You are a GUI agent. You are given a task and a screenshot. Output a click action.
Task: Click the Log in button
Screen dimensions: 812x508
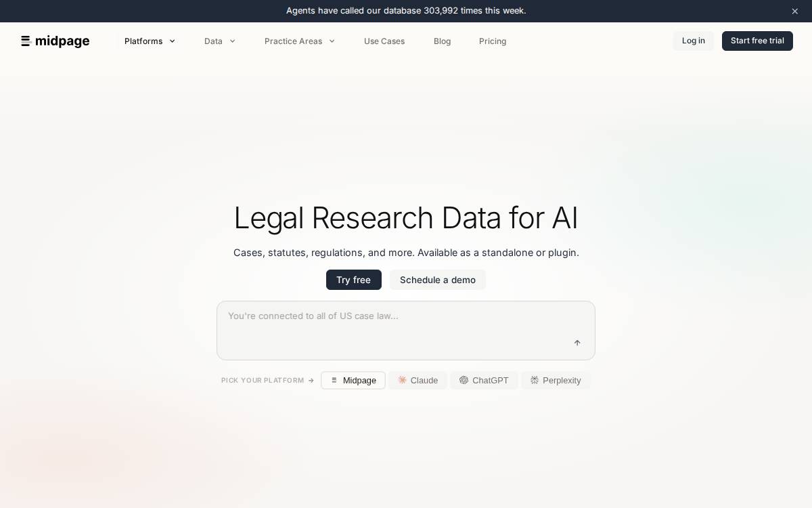(694, 41)
